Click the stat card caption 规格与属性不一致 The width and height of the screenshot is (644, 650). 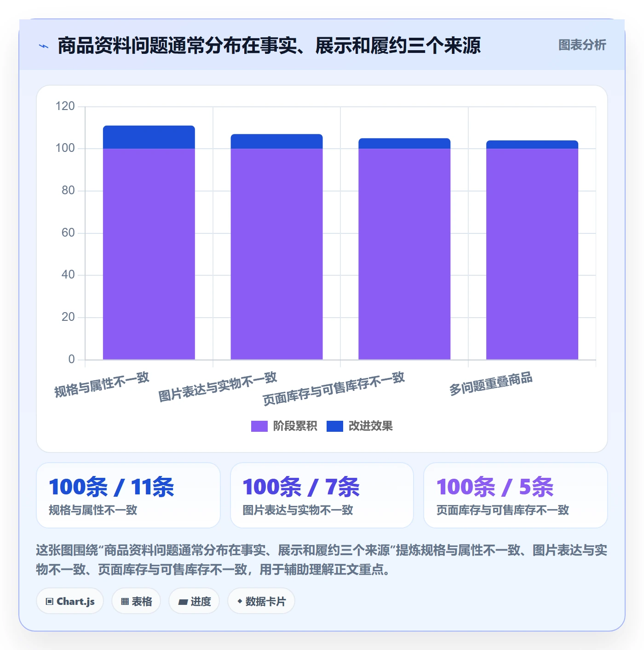(93, 510)
